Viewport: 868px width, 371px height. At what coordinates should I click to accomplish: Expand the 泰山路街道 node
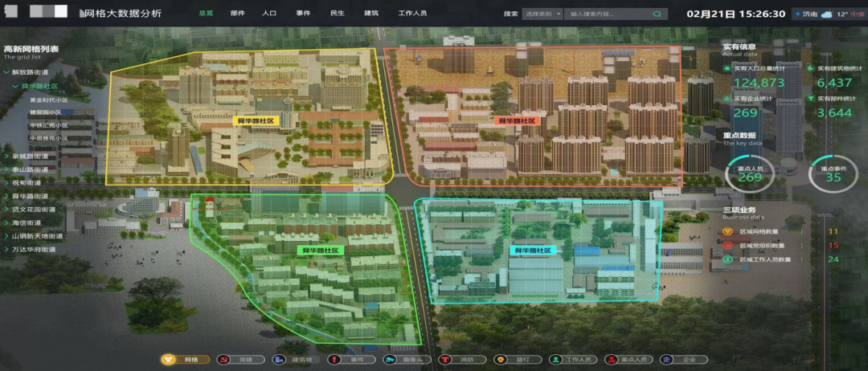pos(6,169)
